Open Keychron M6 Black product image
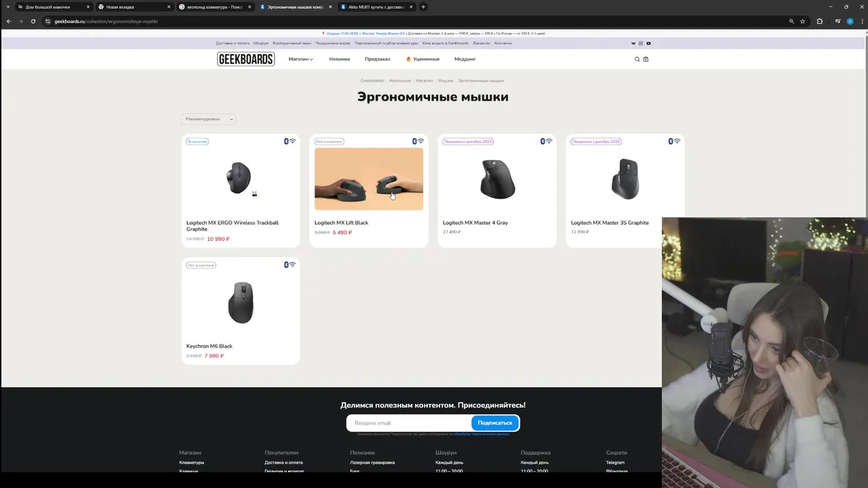Screen dimensions: 868x488 pyautogui.click(x=241, y=302)
